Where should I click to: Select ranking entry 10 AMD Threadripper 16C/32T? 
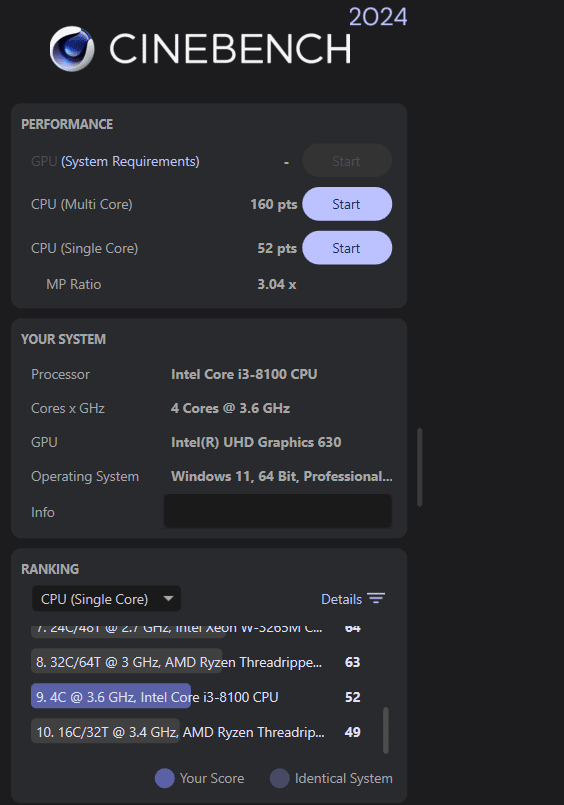coord(196,732)
